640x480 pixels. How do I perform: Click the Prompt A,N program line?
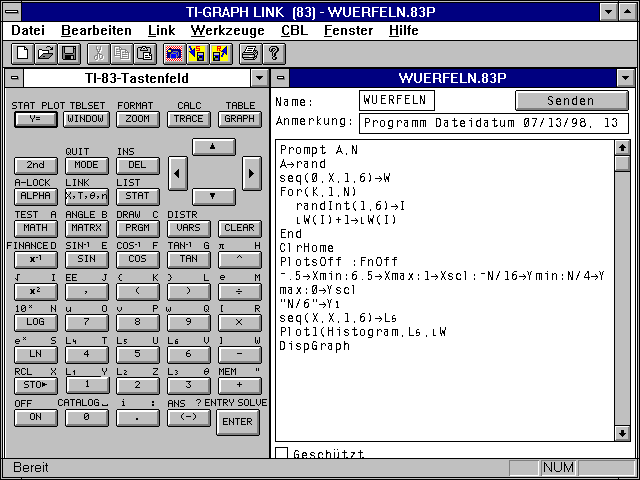(319, 150)
